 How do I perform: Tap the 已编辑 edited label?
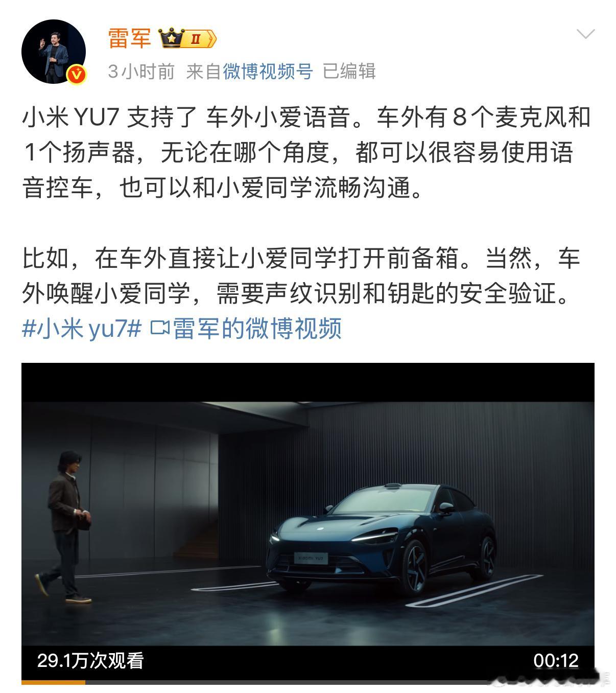click(349, 72)
